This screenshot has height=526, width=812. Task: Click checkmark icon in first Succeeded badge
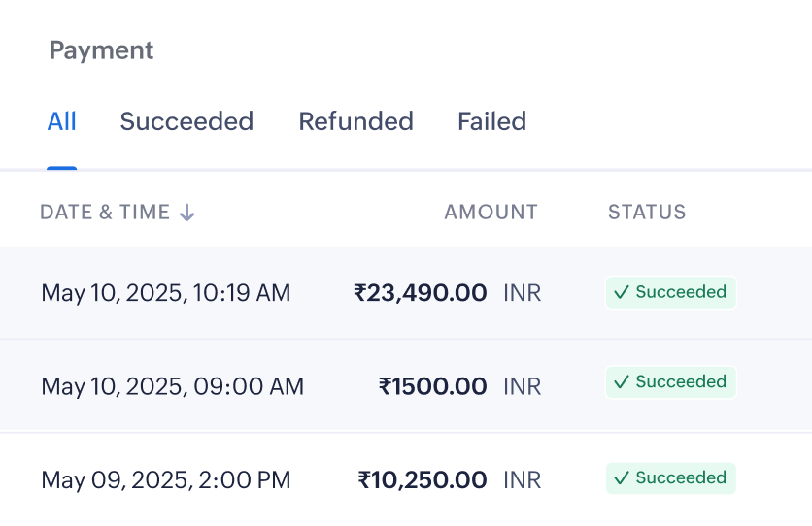[x=622, y=292]
